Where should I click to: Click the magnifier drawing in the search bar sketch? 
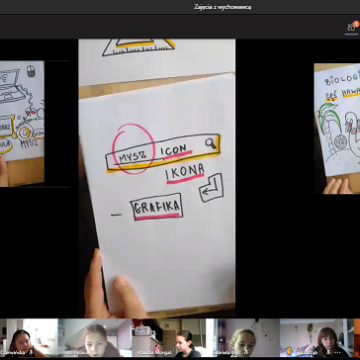211,143
